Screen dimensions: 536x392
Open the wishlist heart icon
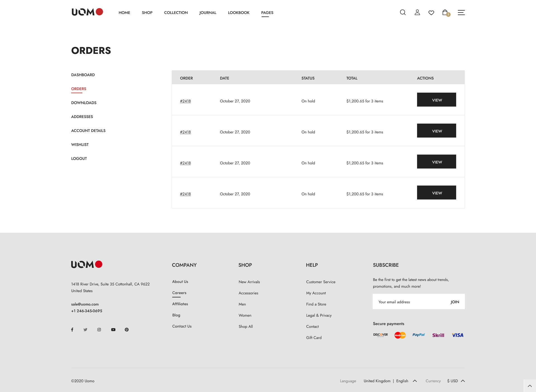(x=431, y=13)
